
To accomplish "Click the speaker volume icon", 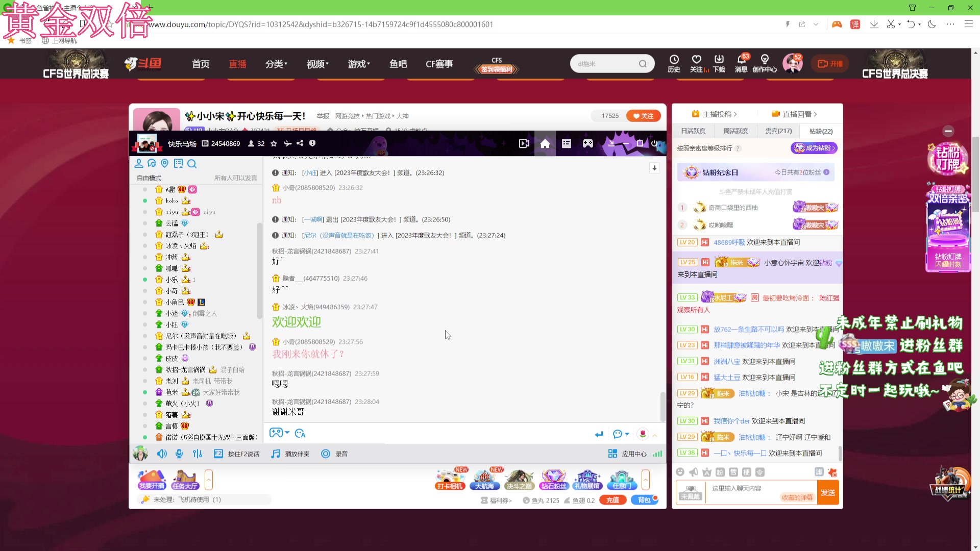I will click(162, 454).
